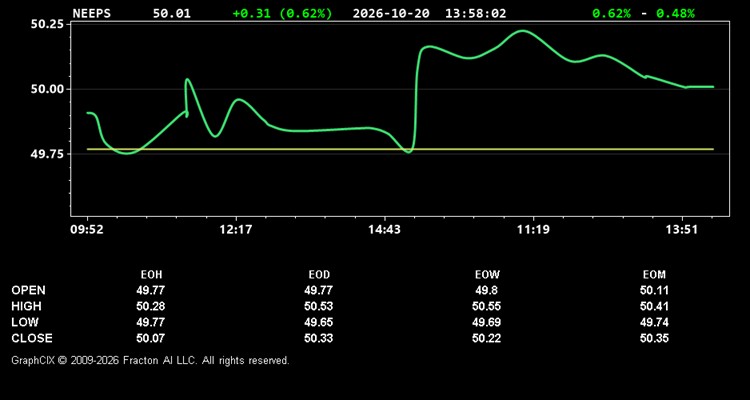This screenshot has width=750, height=400.
Task: Select EOW open value 49.8
Action: click(486, 290)
